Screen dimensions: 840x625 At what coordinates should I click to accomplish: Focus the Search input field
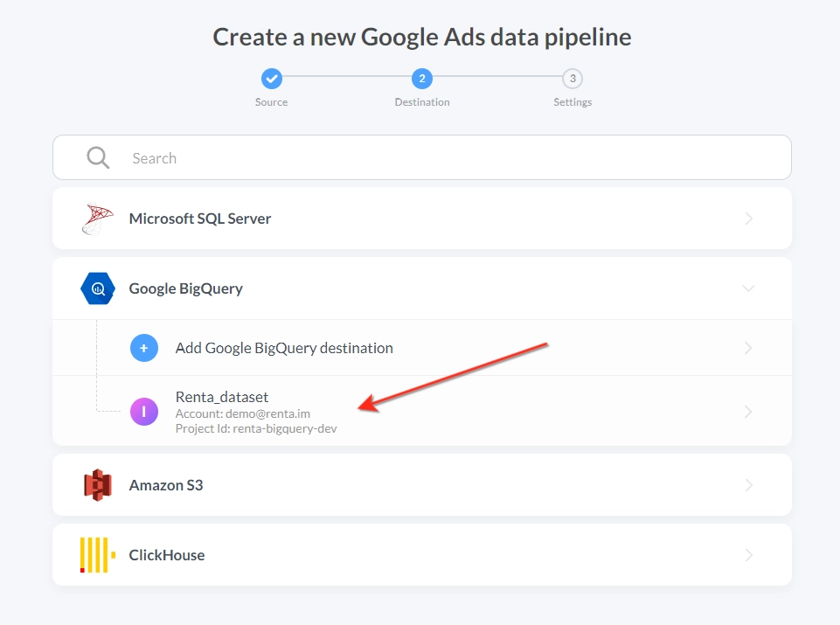click(x=422, y=157)
